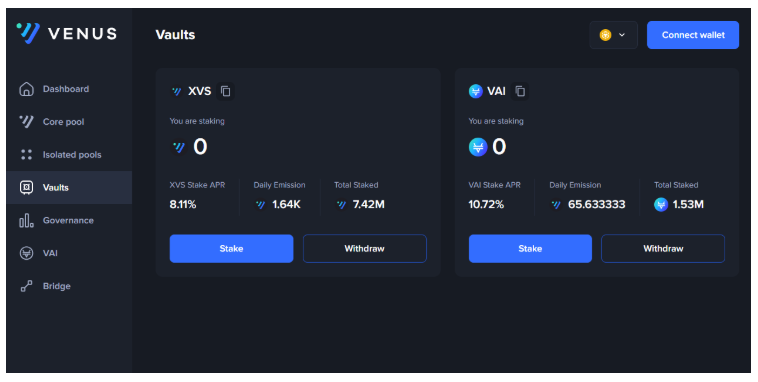This screenshot has width=758, height=382.
Task: Click the Connect wallet button
Action: 693,35
